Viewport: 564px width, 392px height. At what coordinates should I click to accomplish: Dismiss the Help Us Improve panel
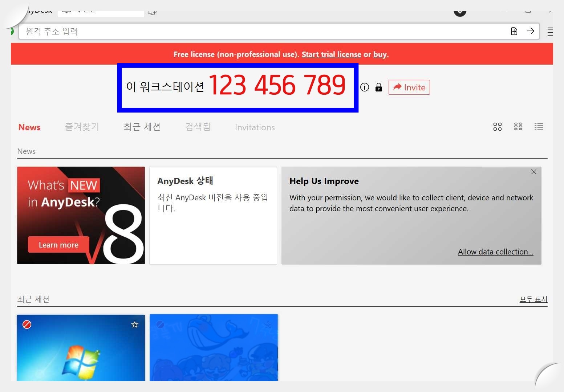click(533, 172)
